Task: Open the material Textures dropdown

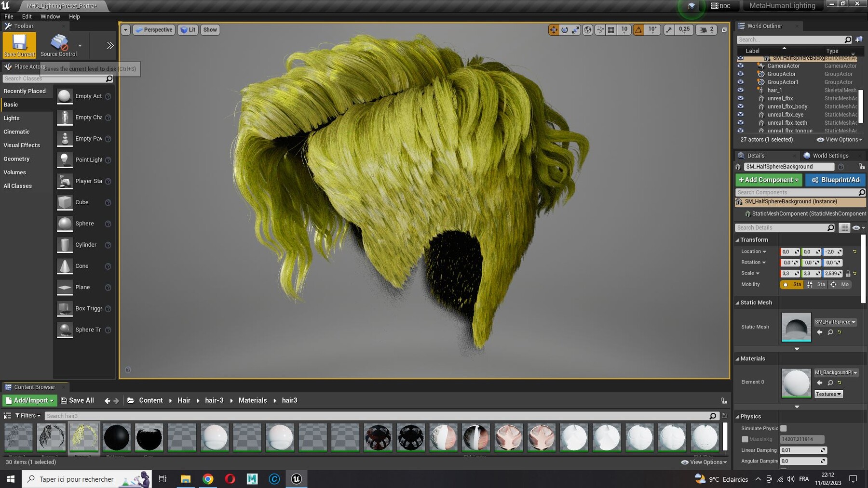Action: [x=828, y=394]
